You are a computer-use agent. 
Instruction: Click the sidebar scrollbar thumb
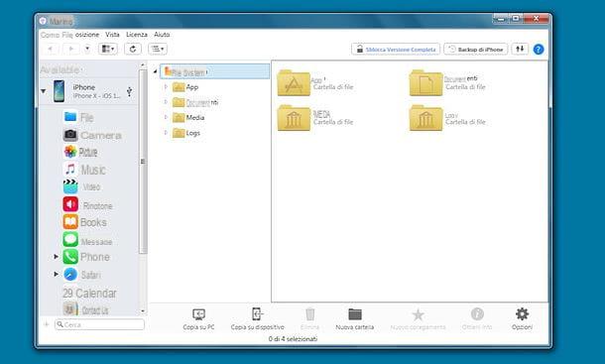pyautogui.click(x=143, y=161)
